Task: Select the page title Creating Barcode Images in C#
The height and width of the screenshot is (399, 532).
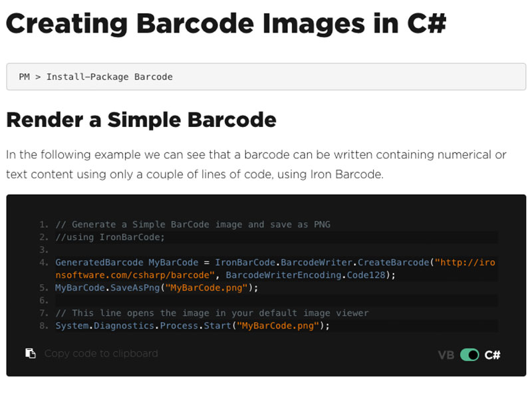Action: [x=226, y=23]
